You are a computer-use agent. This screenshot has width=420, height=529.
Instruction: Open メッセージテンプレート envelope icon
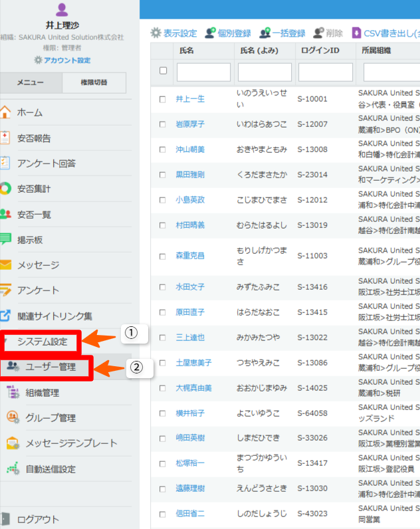click(x=13, y=443)
